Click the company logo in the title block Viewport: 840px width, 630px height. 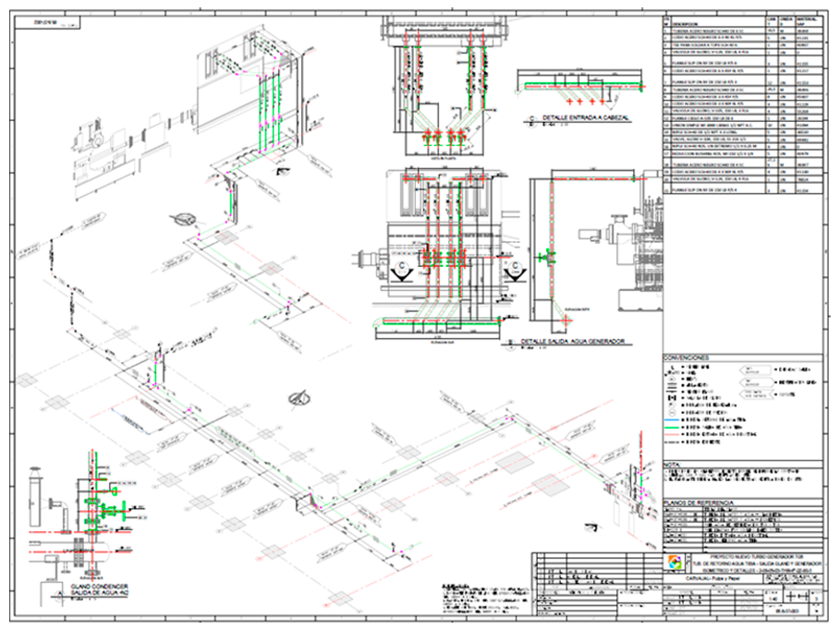click(676, 563)
